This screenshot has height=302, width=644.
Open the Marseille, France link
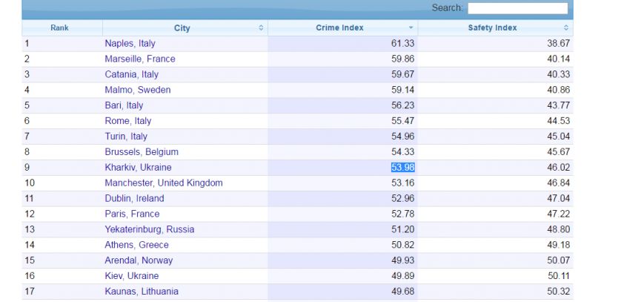[140, 59]
